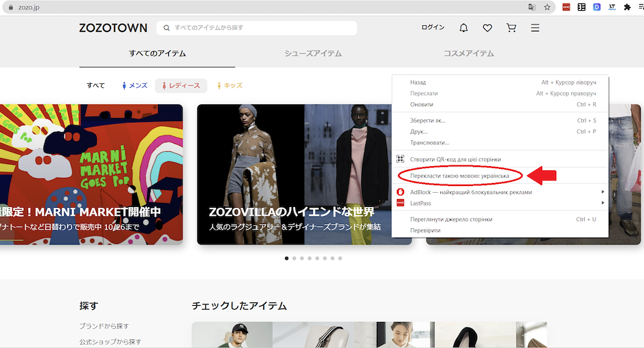Open the shopping cart icon
The height and width of the screenshot is (348, 644).
511,27
